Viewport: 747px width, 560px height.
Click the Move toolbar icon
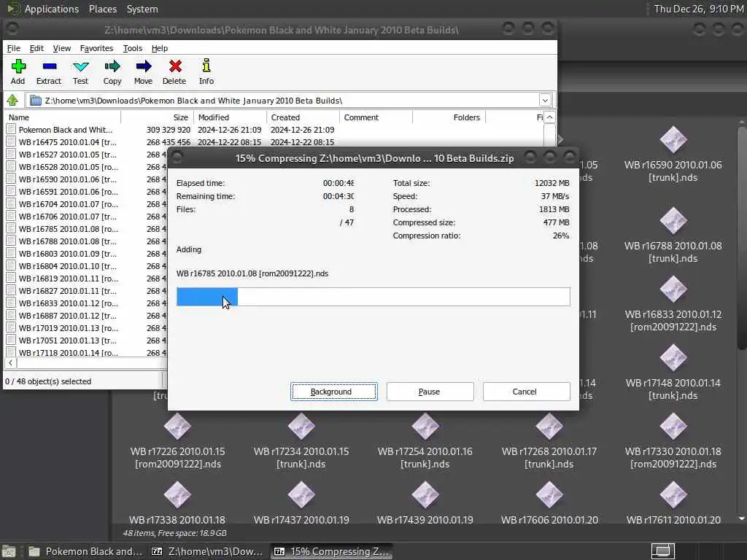point(144,71)
